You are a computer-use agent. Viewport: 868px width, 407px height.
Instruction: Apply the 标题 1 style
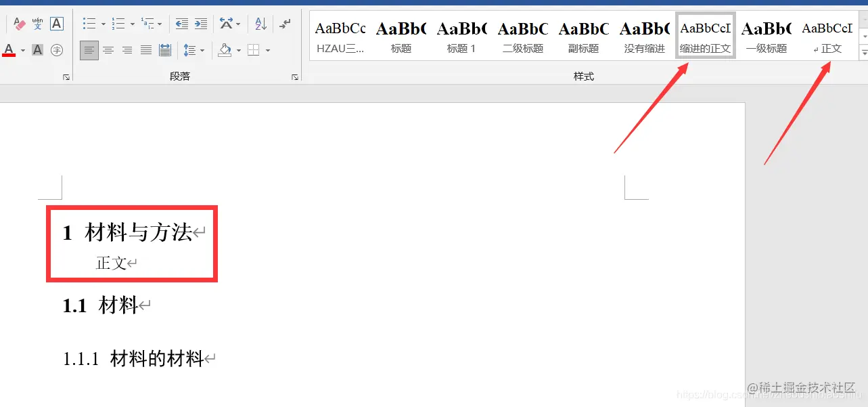coord(462,37)
